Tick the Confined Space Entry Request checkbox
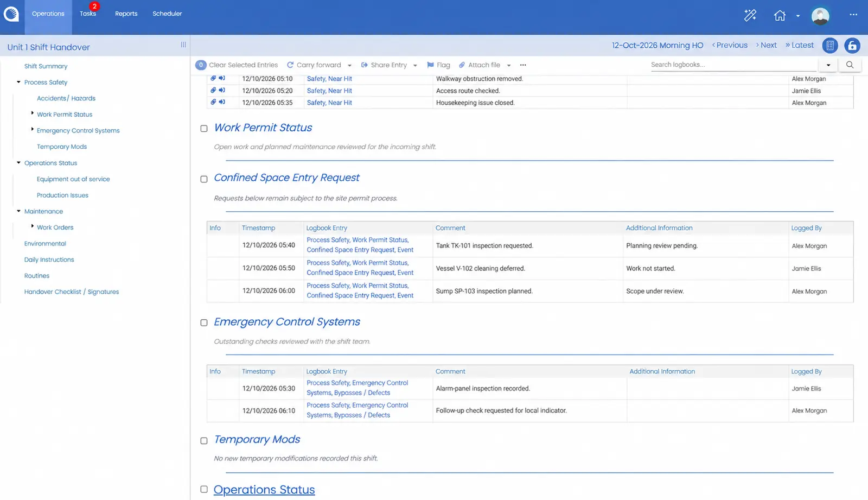The width and height of the screenshot is (868, 500). pyautogui.click(x=204, y=179)
